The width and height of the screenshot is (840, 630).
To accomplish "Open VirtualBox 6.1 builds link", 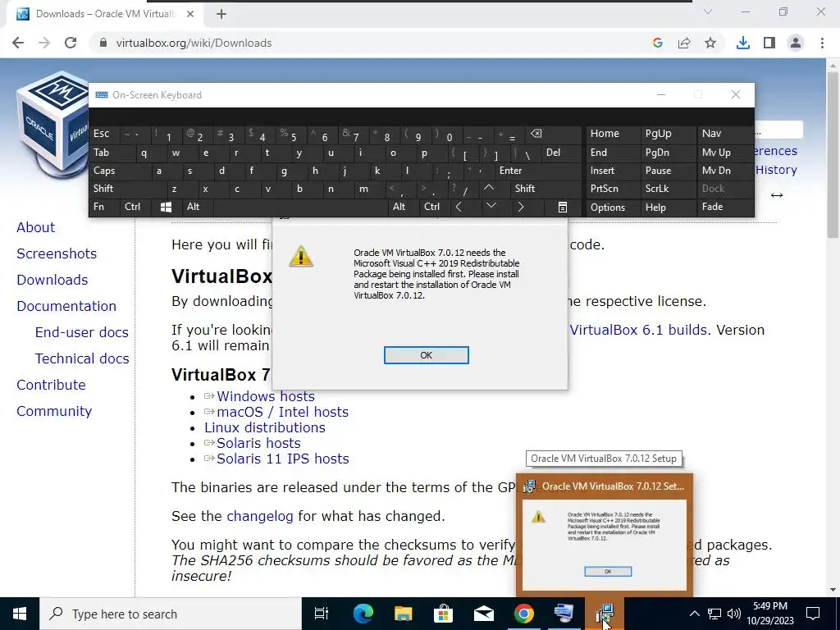I will point(638,330).
